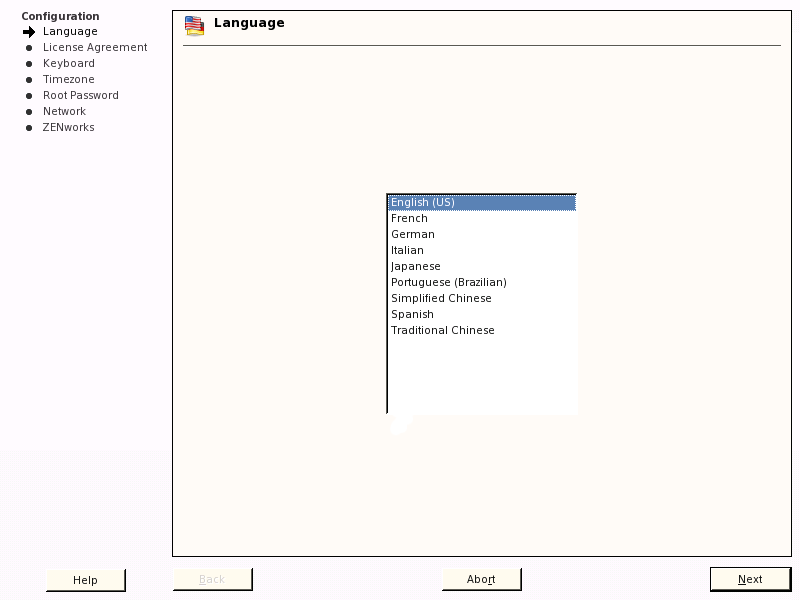The width and height of the screenshot is (800, 600).
Task: Click the bullet icon beside License Agreement
Action: point(28,47)
